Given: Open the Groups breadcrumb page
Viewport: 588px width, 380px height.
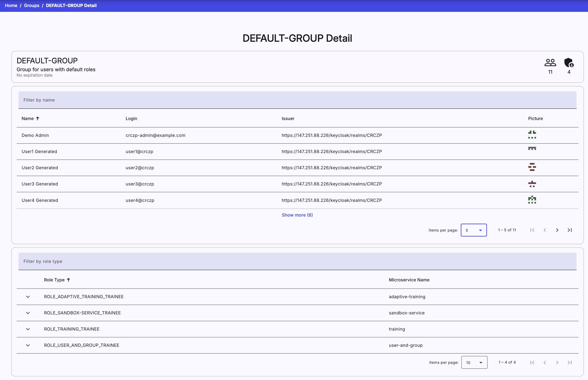Looking at the screenshot, I should point(32,5).
